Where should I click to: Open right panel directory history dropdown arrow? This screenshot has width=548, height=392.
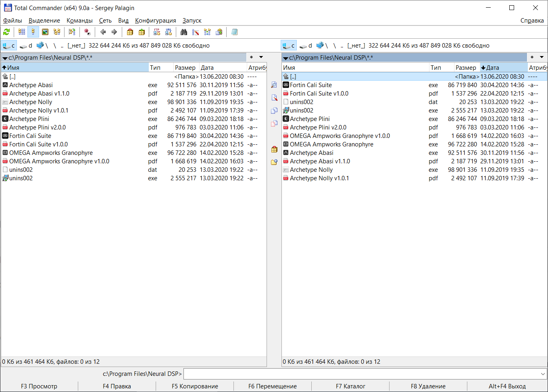pyautogui.click(x=542, y=57)
